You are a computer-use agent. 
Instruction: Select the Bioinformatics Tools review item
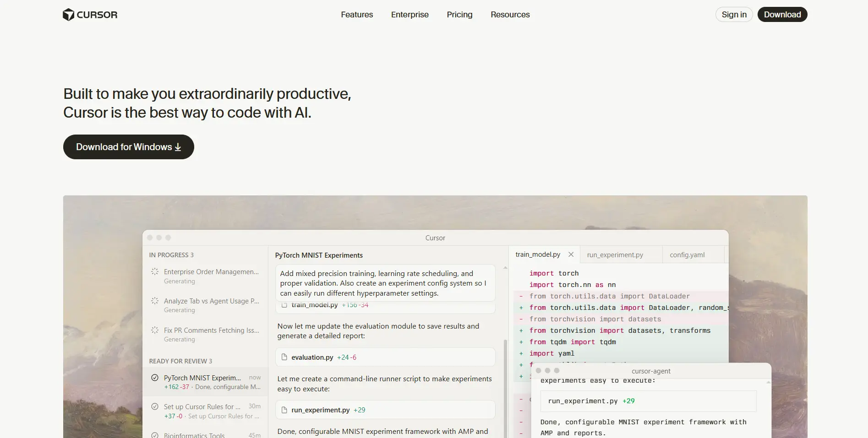194,435
